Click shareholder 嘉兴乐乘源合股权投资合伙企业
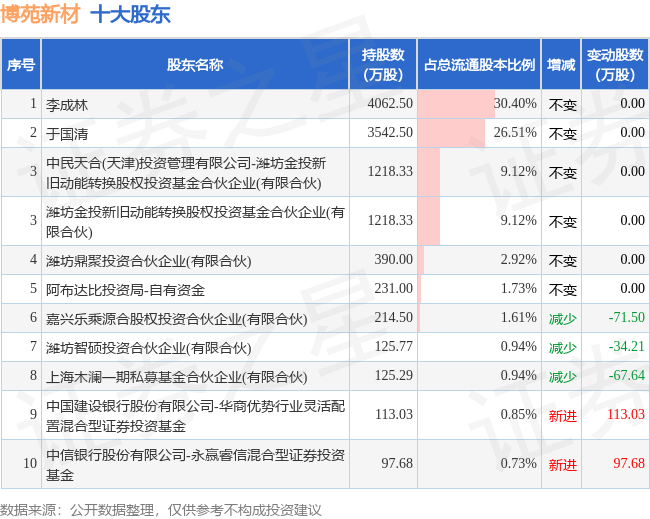The height and width of the screenshot is (519, 650). point(177,319)
